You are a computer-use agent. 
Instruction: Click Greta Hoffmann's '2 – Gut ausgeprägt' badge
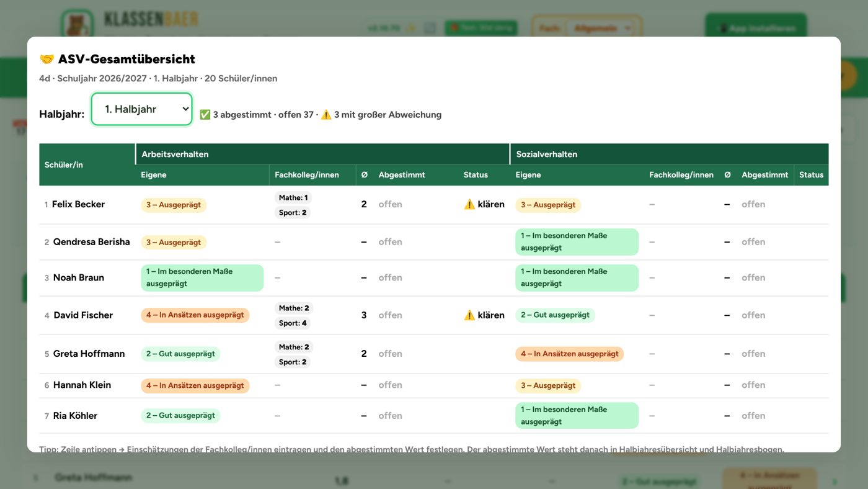click(x=180, y=354)
